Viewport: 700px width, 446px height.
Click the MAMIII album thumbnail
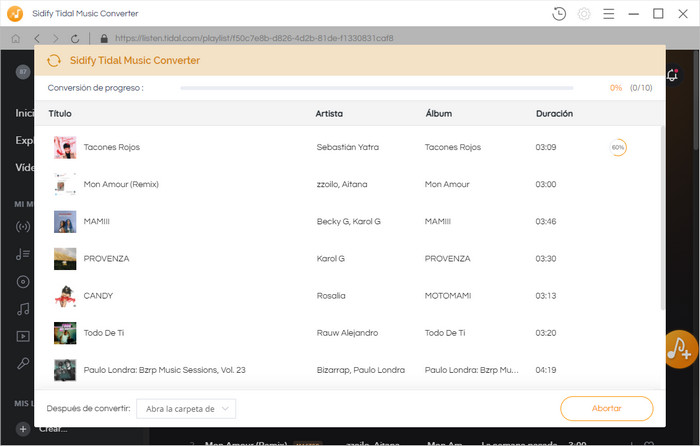65,221
